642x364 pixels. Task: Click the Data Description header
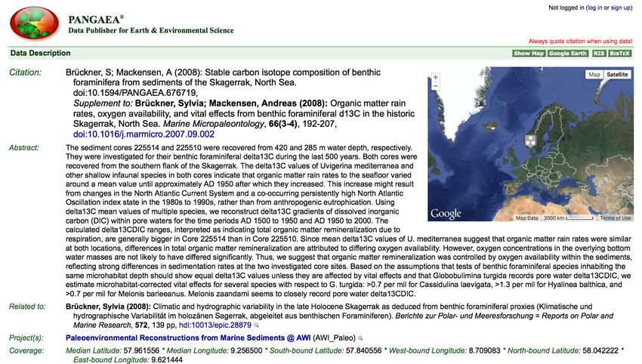point(41,53)
